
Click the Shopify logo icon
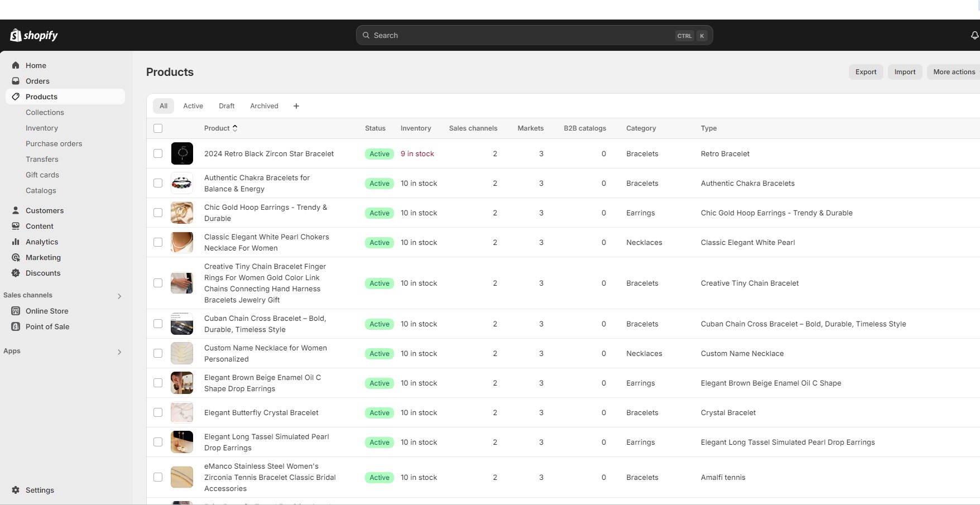[x=16, y=35]
